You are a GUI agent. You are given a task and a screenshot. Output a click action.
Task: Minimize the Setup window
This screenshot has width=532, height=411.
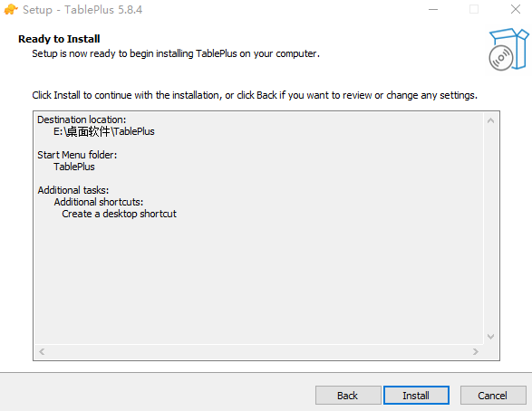[433, 9]
